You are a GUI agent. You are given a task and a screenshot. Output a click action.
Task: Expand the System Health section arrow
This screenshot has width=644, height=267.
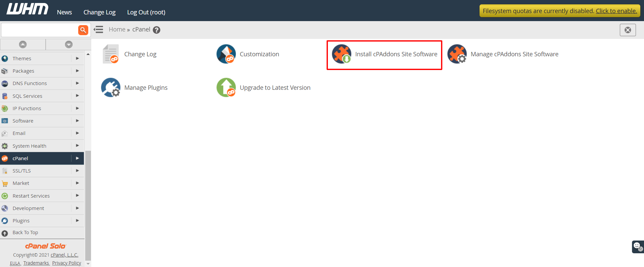[x=78, y=146]
